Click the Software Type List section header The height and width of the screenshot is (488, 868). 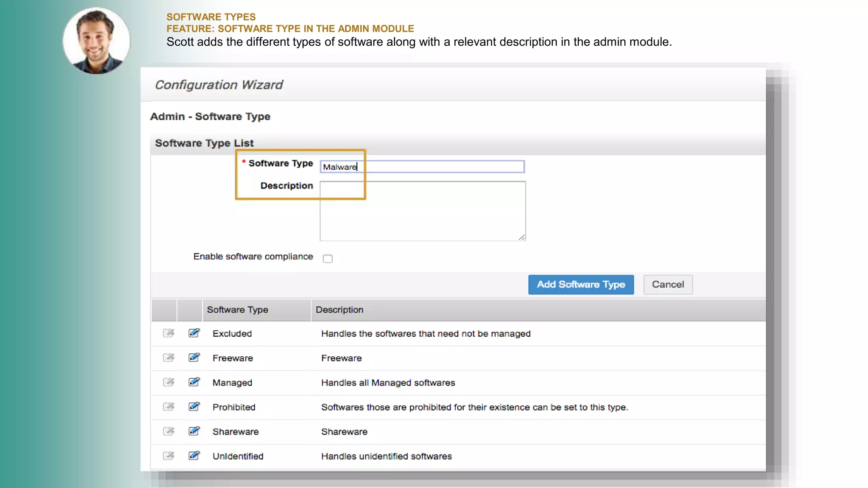tap(204, 143)
